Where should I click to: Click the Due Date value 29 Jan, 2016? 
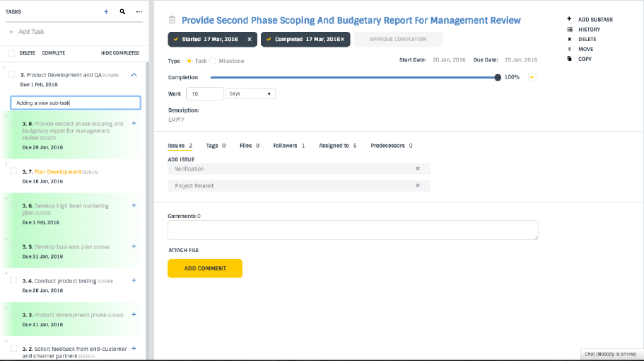[x=521, y=59]
